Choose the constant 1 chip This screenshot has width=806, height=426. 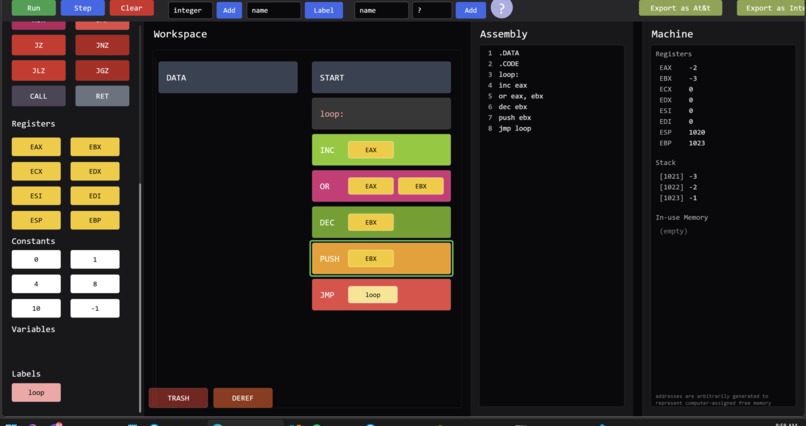(x=95, y=260)
